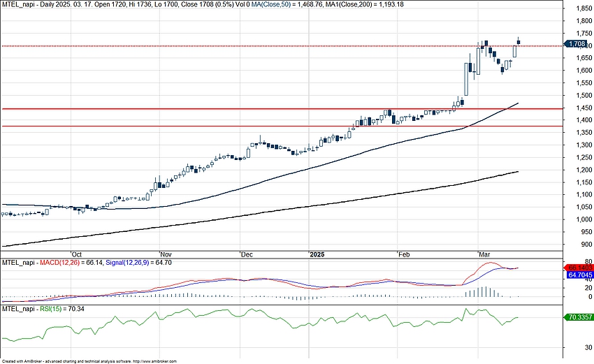Click the Nov date axis label
594x364 pixels.
[x=166, y=254]
